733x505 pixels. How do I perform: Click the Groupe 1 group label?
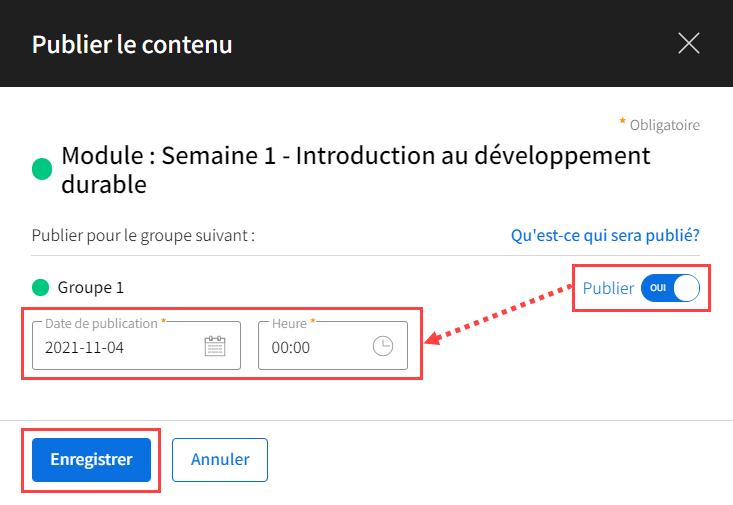[x=91, y=288]
